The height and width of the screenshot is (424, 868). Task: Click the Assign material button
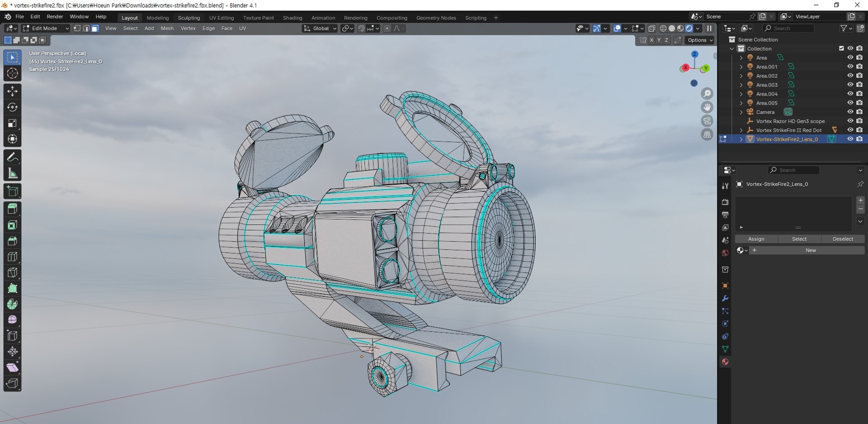pos(756,239)
